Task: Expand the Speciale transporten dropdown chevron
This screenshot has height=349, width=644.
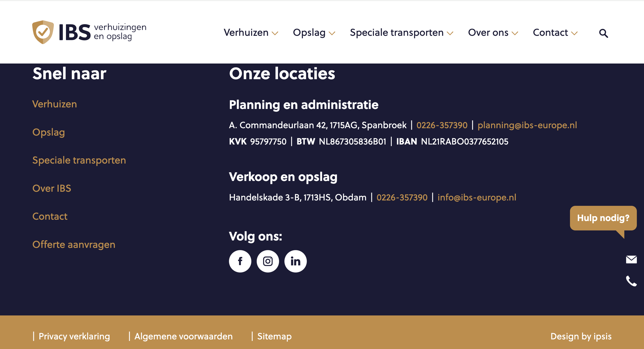Action: (x=450, y=33)
